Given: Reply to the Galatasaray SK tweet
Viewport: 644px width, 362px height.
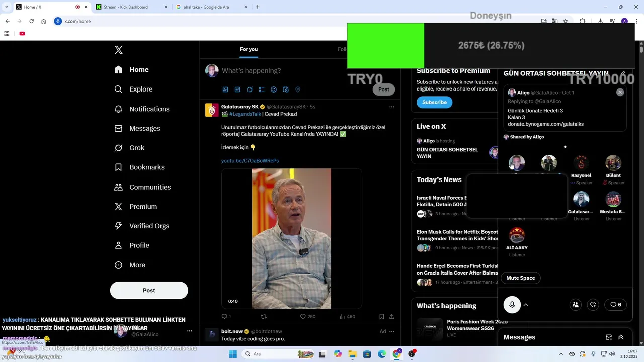Looking at the screenshot, I should pyautogui.click(x=226, y=317).
